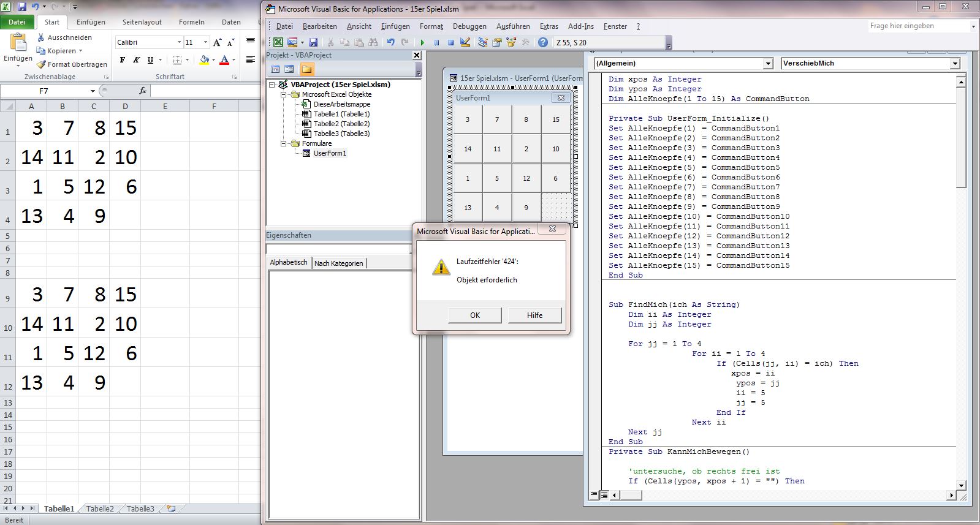The height and width of the screenshot is (525, 980).
Task: Select DieseArbeitsmappe in project tree
Action: coord(342,104)
